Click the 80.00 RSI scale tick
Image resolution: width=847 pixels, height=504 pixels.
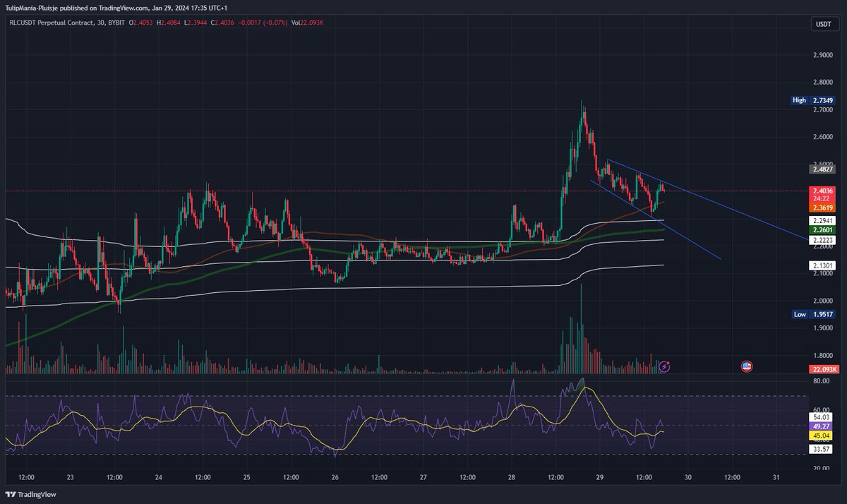coord(820,381)
